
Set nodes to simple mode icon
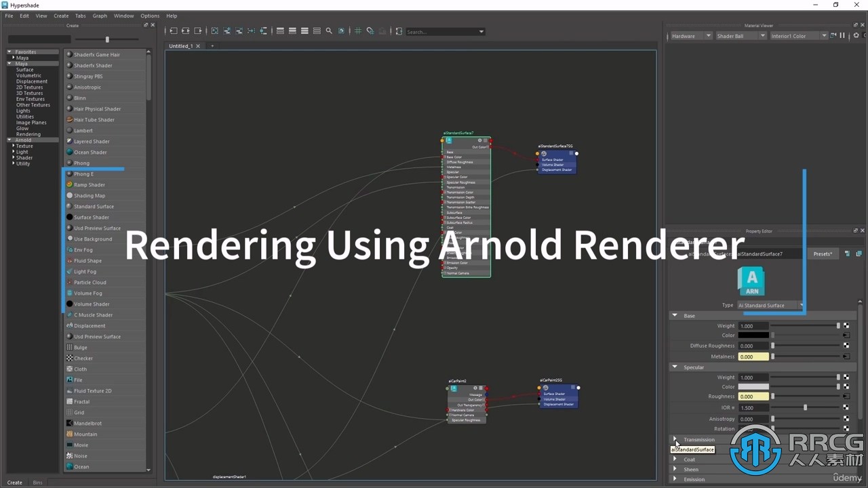pos(280,31)
